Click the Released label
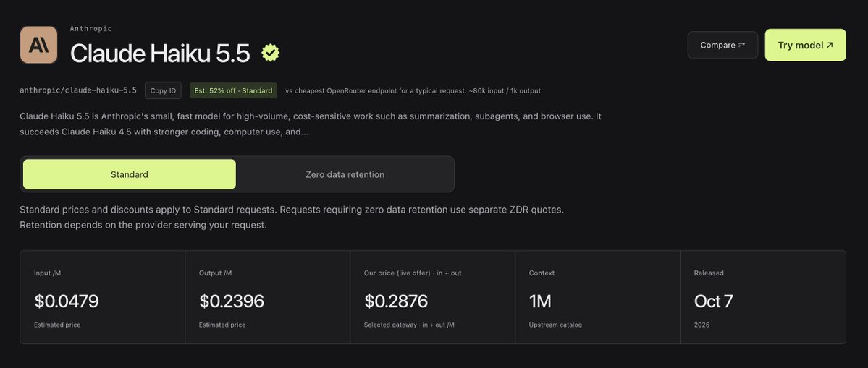This screenshot has height=368, width=868. pyautogui.click(x=709, y=273)
